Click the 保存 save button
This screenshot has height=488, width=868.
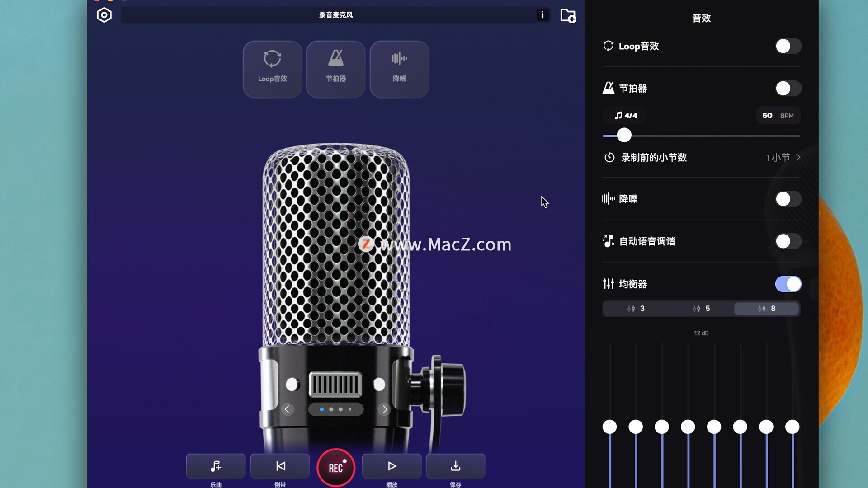(456, 466)
